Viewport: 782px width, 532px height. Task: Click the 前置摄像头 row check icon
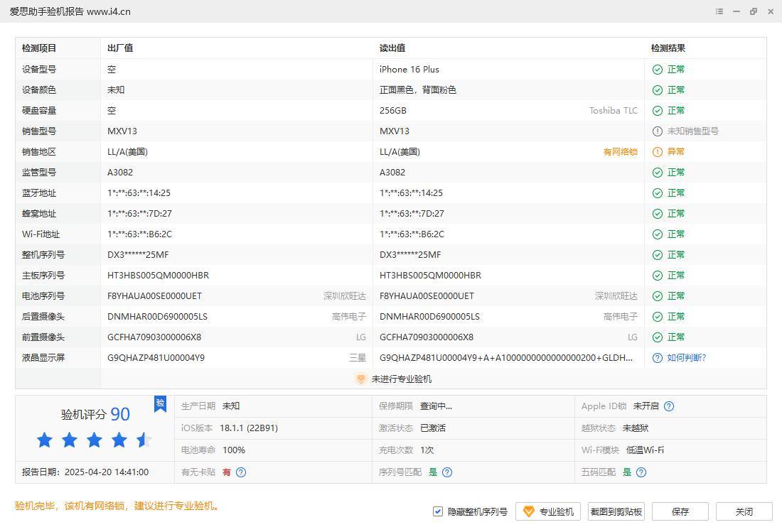658,337
